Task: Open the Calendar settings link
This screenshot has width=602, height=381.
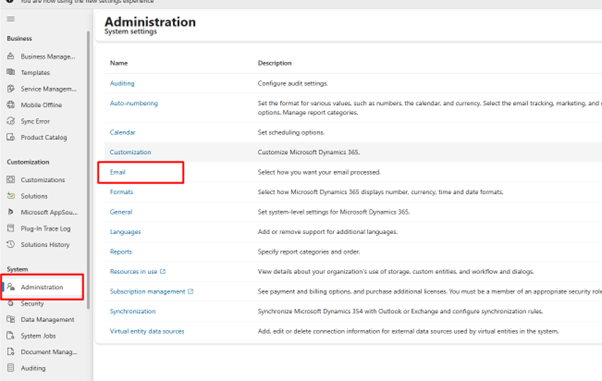Action: (x=122, y=132)
